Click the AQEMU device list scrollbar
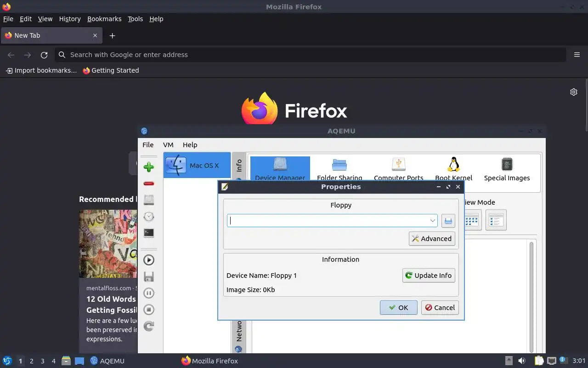588x368 pixels. click(x=532, y=297)
